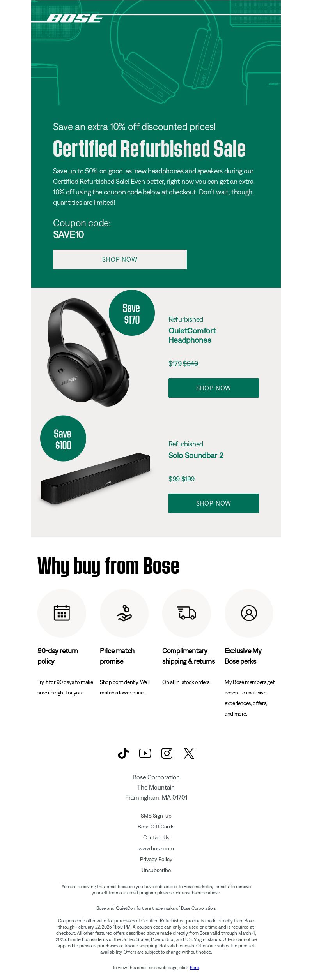Open the Instagram social icon
Screen dimensions: 312x980
167,753
